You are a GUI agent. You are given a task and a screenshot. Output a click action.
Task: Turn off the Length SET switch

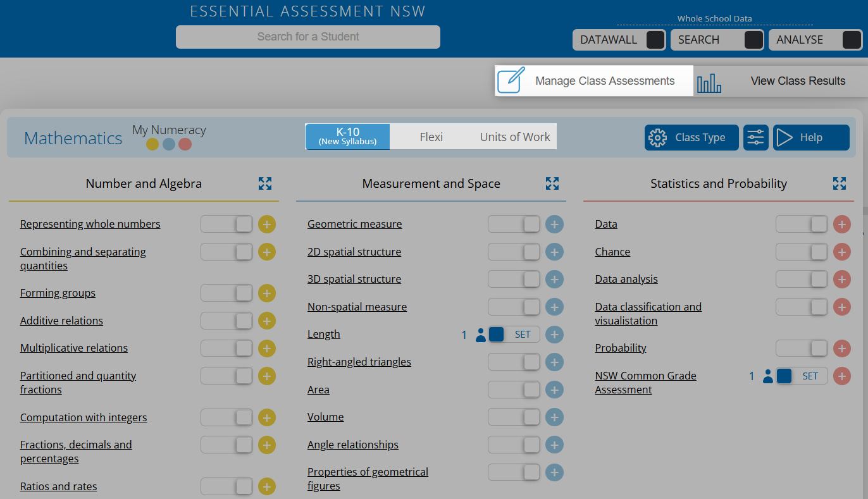pos(514,335)
